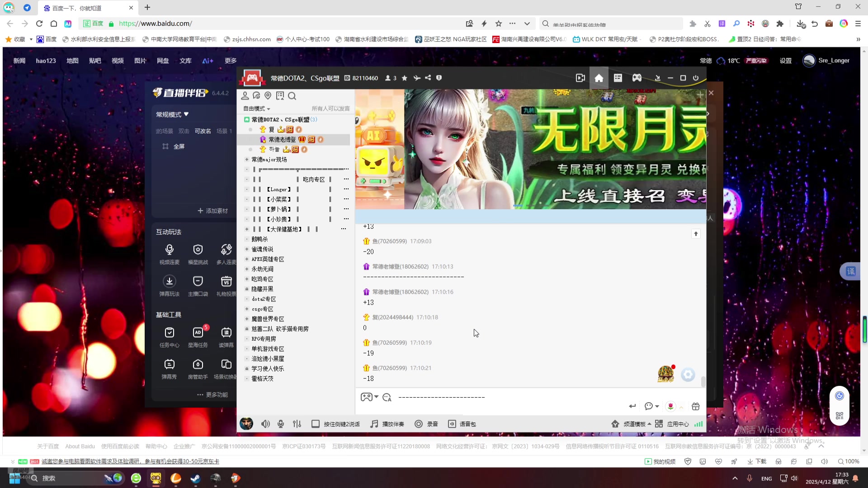
Task: Open chat bubble mode dropdown
Action: point(651,406)
